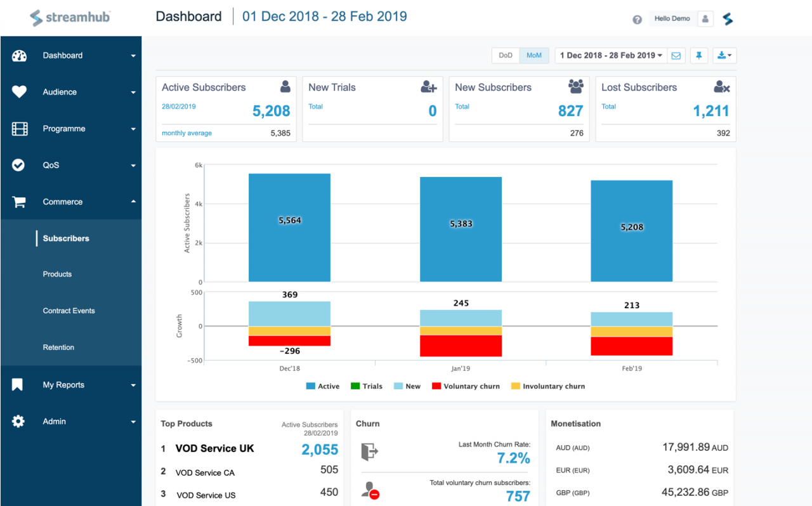Expand the download options dropdown
The width and height of the screenshot is (812, 506).
[x=724, y=55]
